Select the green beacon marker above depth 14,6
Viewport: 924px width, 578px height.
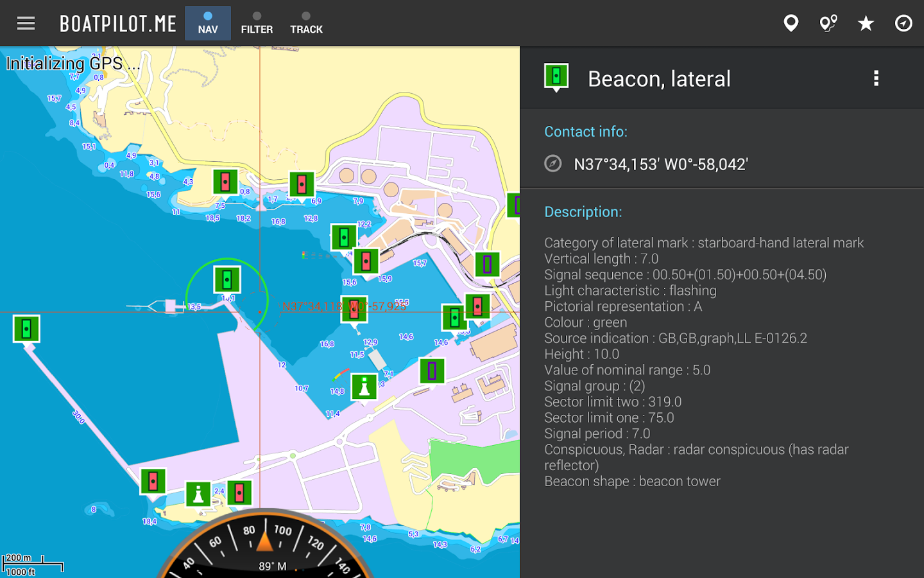(x=454, y=319)
